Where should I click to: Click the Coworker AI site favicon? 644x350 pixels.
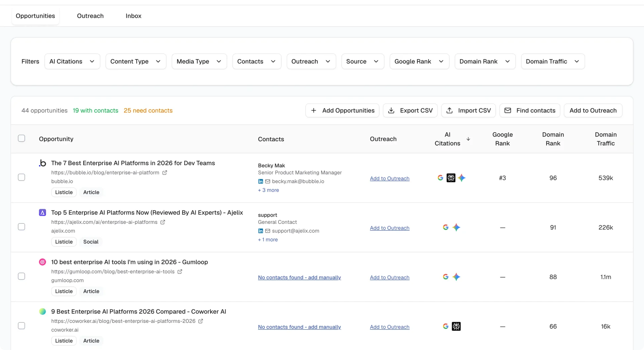click(x=42, y=311)
